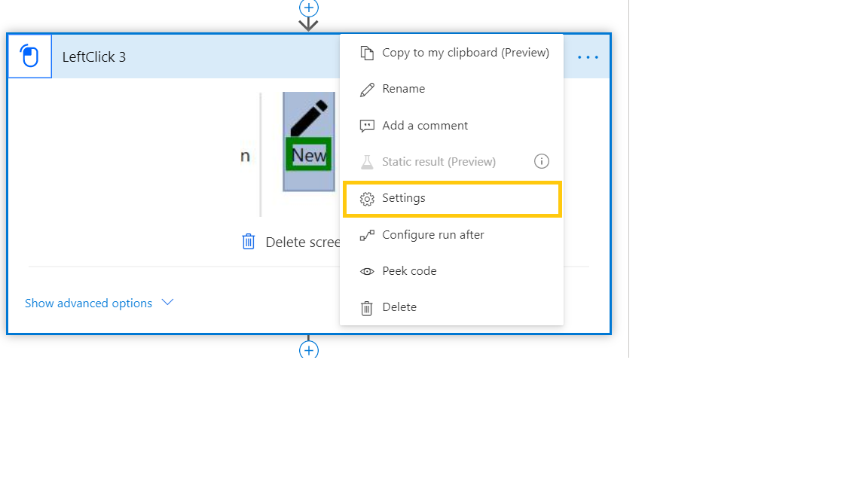This screenshot has width=868, height=488.
Task: Click the eye icon beside Peek code
Action: pos(367,270)
